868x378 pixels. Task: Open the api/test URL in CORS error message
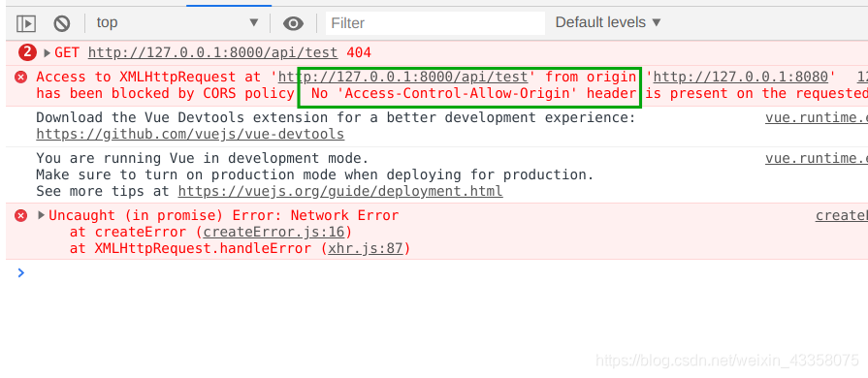tap(403, 77)
